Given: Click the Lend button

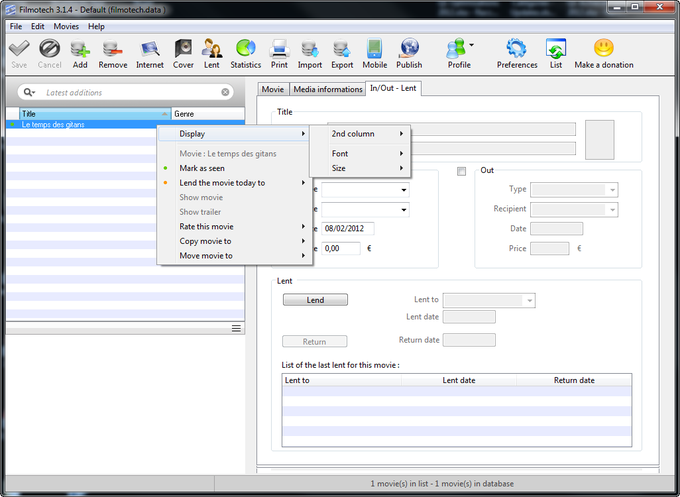Looking at the screenshot, I should coord(315,300).
